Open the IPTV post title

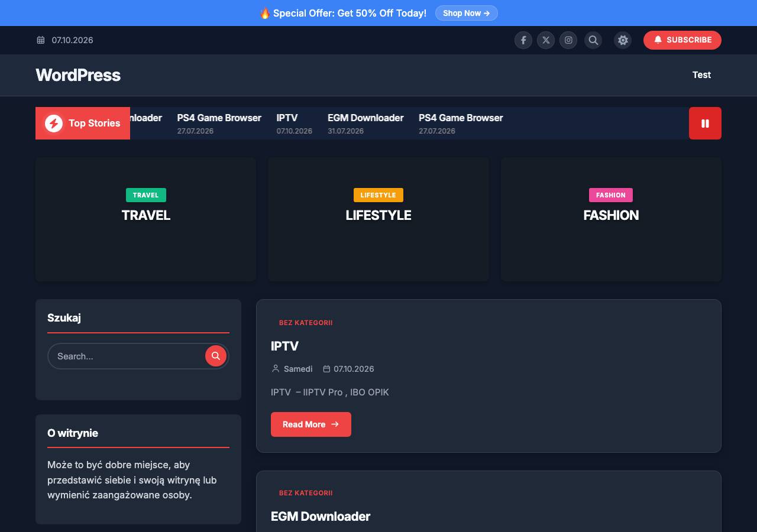pyautogui.click(x=284, y=346)
